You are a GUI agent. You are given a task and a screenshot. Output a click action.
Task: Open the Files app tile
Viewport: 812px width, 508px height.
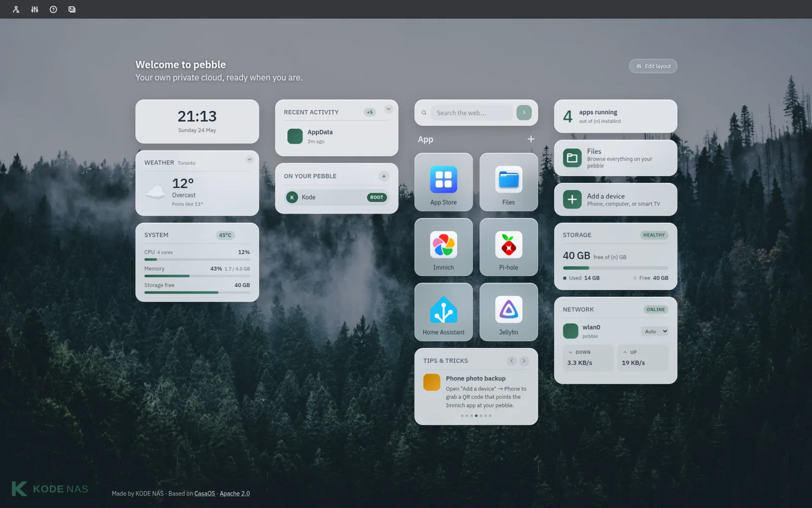509,182
